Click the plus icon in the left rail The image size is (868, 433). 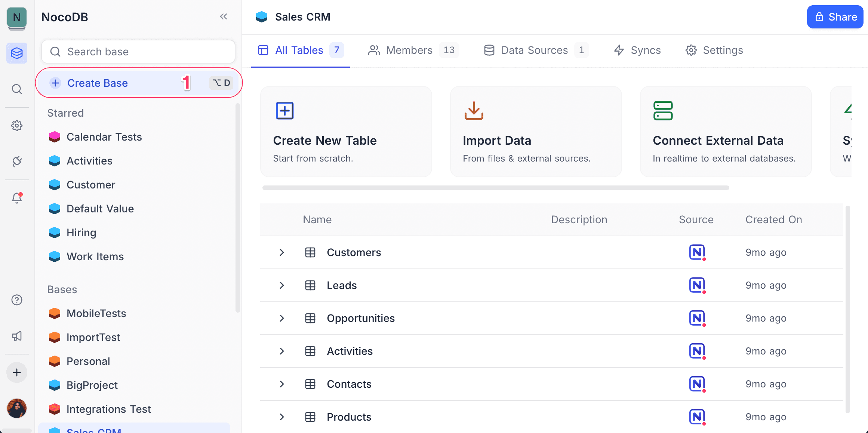pyautogui.click(x=16, y=372)
